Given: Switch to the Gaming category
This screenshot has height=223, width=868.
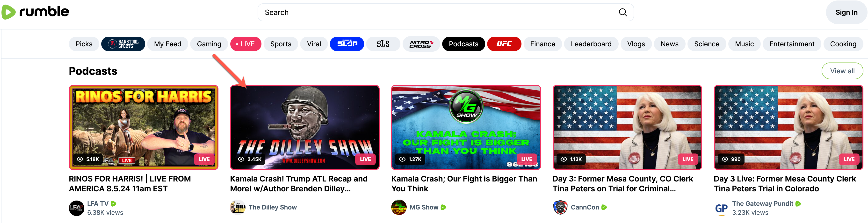Looking at the screenshot, I should (209, 44).
